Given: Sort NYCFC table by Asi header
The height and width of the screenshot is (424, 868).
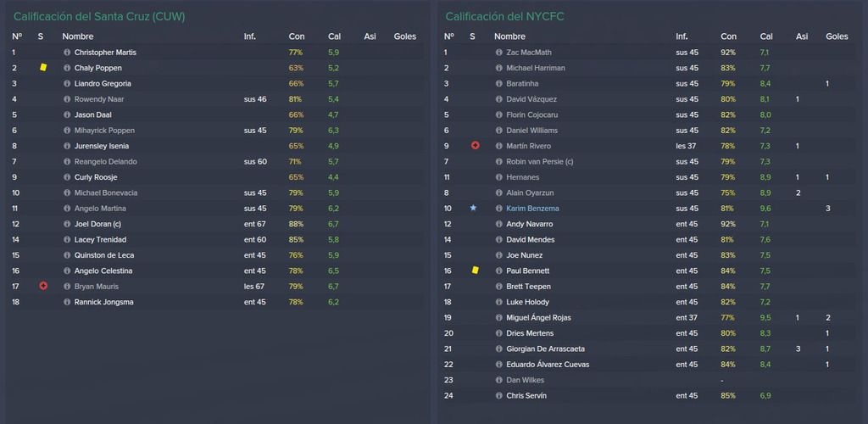Looking at the screenshot, I should coord(802,36).
